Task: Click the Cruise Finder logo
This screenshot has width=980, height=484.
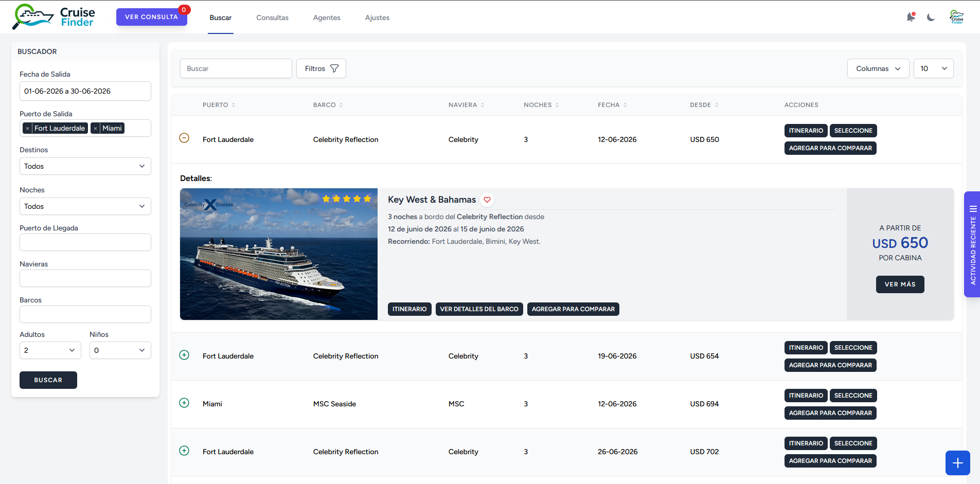Action: click(53, 16)
